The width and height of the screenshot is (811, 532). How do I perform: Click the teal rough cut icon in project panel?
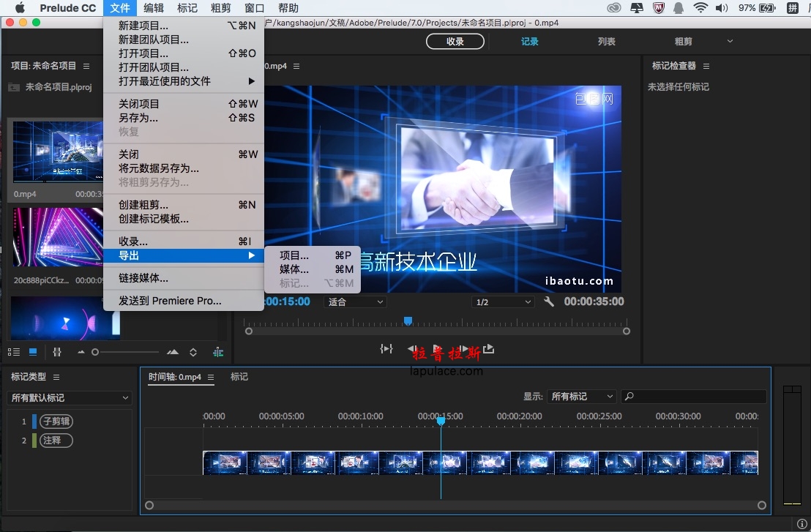[x=218, y=352]
